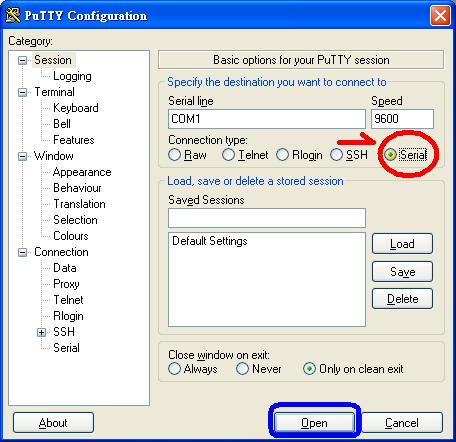Open Colours settings category
This screenshot has width=456, height=442.
click(x=71, y=236)
